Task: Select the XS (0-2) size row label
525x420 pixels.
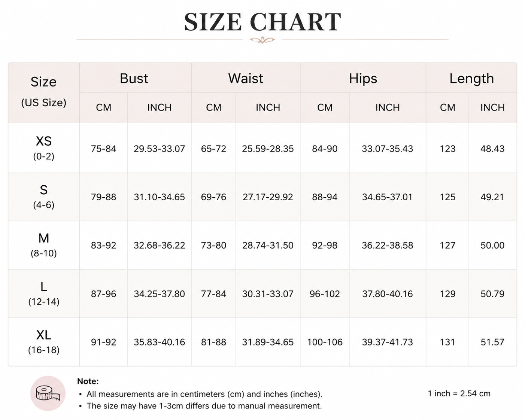Action: tap(44, 148)
